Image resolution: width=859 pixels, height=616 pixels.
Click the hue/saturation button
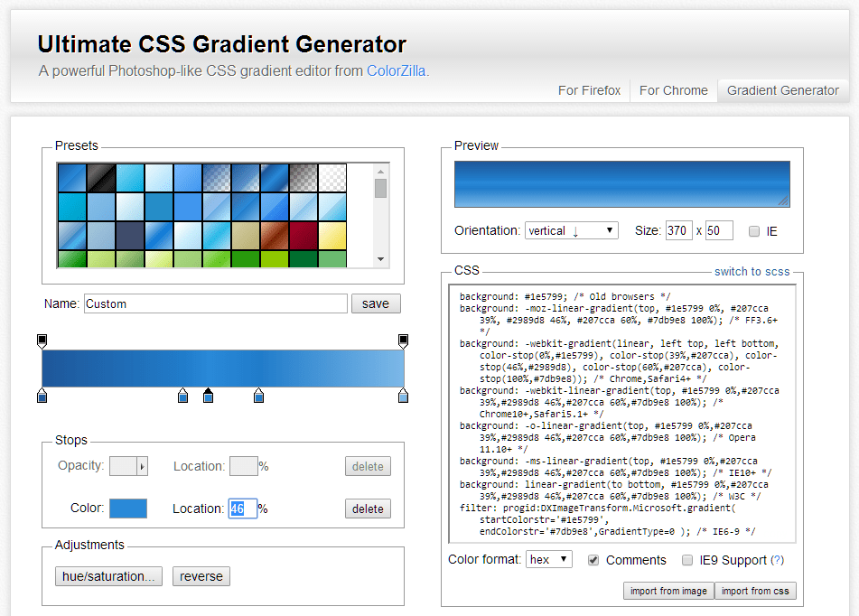point(108,576)
